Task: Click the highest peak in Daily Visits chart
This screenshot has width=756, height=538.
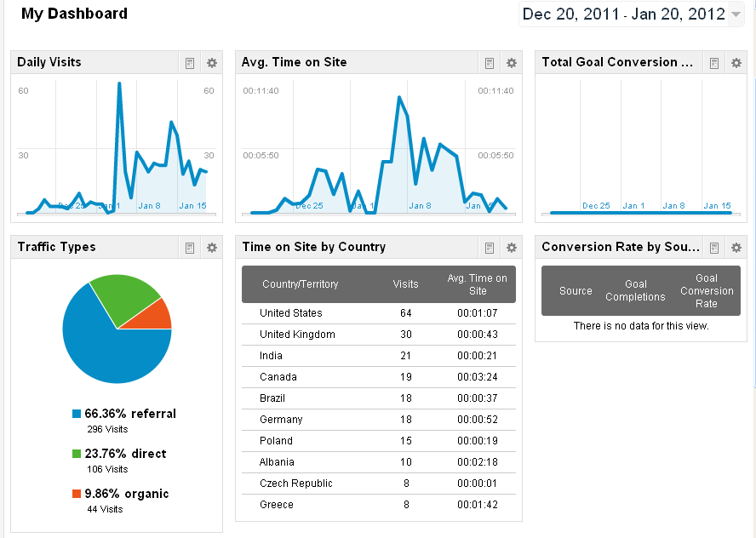Action: click(118, 83)
